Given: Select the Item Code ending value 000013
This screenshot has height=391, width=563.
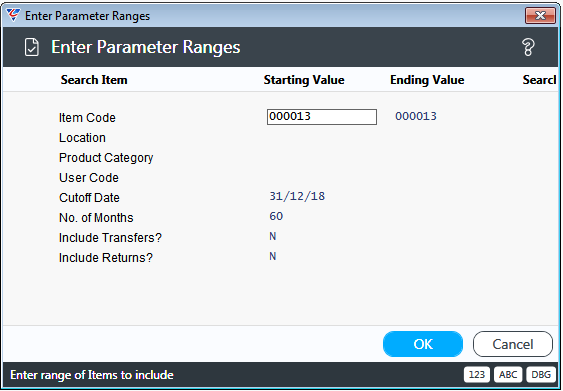Looking at the screenshot, I should [x=416, y=116].
